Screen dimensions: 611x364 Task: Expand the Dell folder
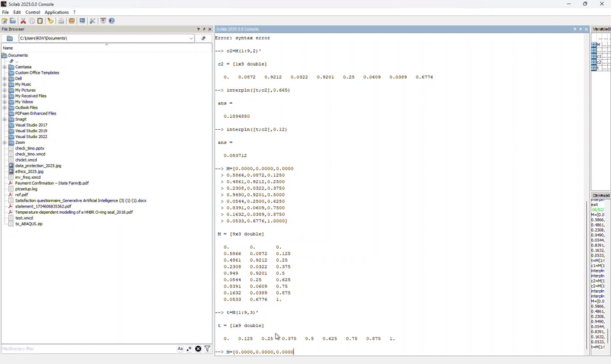coord(4,79)
